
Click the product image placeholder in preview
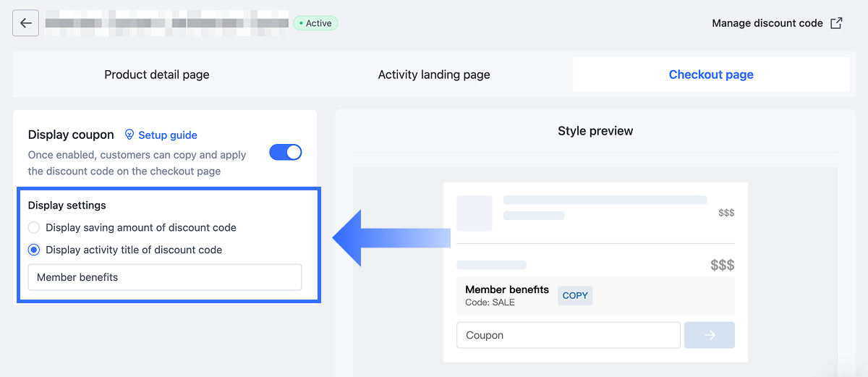[x=475, y=213]
